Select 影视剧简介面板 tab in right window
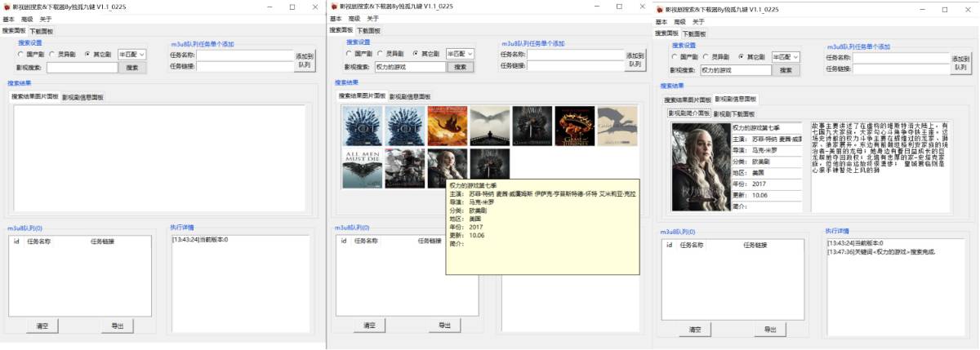 [x=688, y=113]
